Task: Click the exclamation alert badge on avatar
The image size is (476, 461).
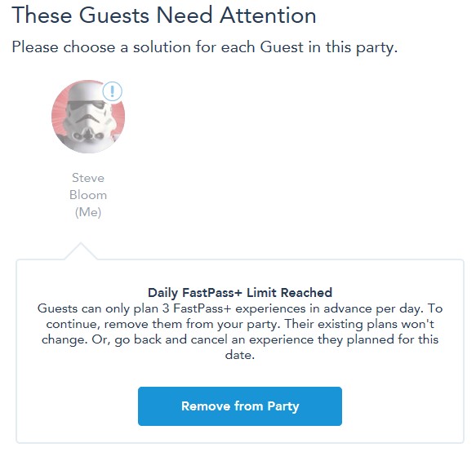Action: tap(113, 91)
